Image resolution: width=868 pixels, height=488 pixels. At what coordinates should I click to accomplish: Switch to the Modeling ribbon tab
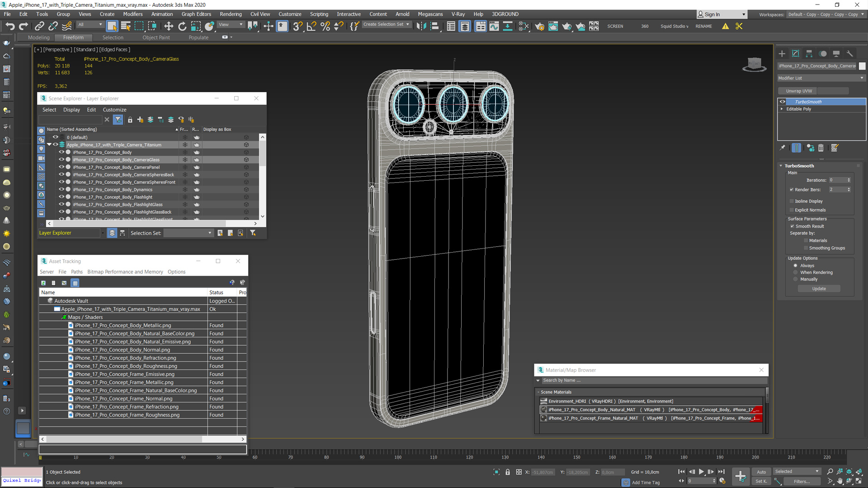point(39,38)
